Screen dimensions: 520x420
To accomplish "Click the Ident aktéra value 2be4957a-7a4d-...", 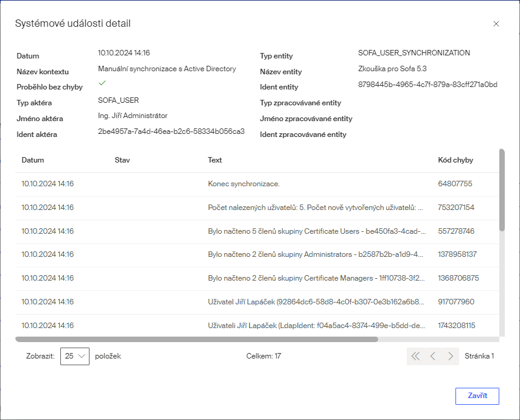I will (x=171, y=131).
